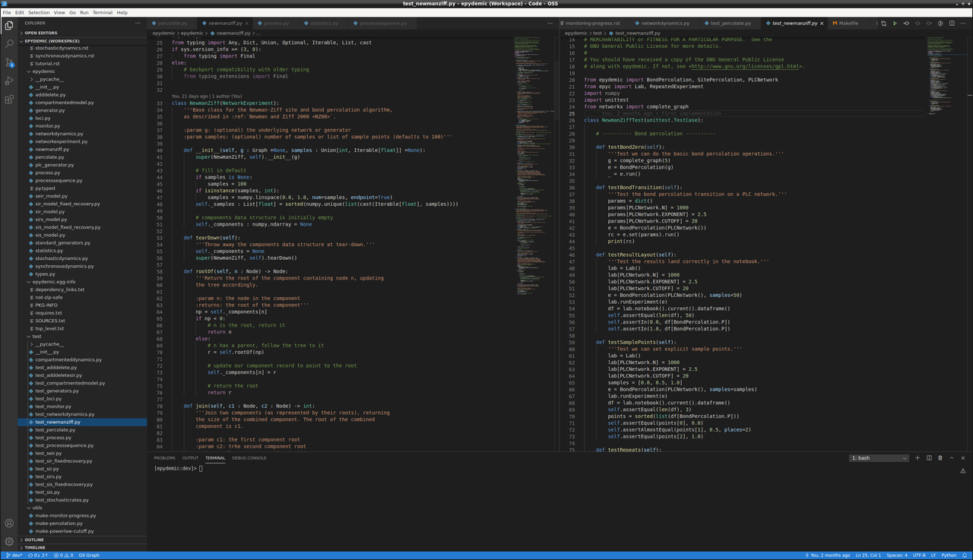Split the terminal panel

[929, 458]
